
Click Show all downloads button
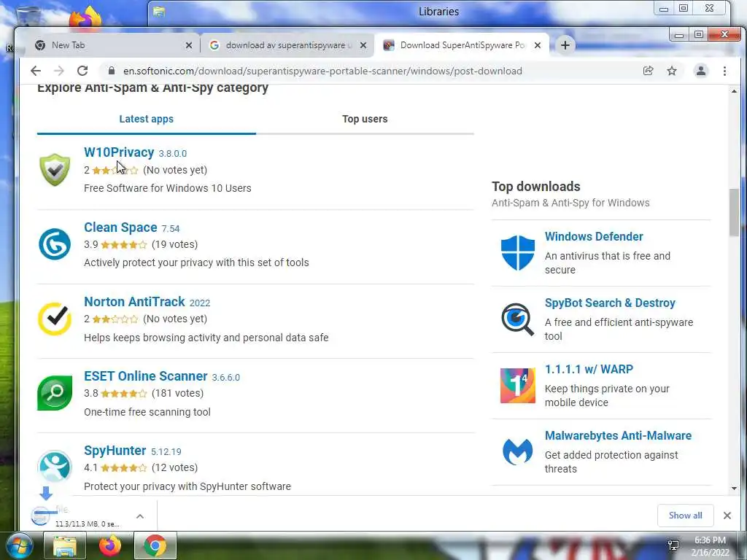[685, 516]
